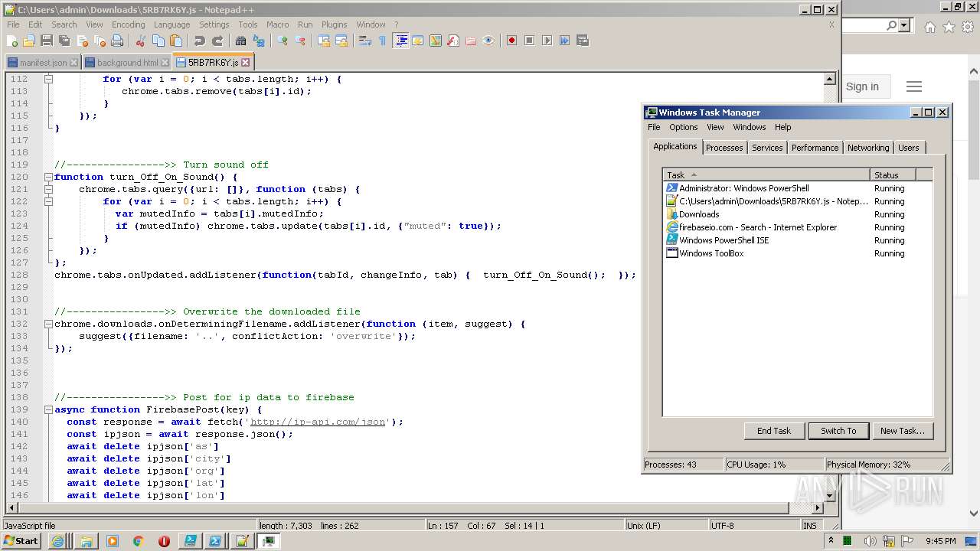980x551 pixels.
Task: Open the browser hamburger menu
Action: coord(913,86)
